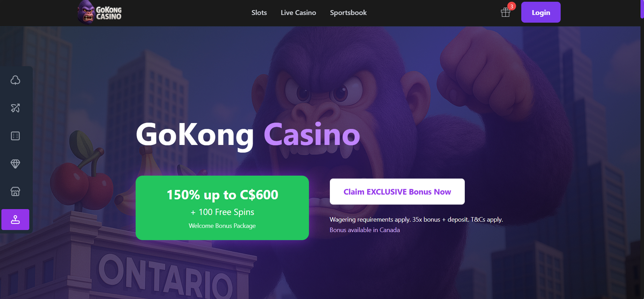Open the Live Casino menu item

tap(298, 13)
